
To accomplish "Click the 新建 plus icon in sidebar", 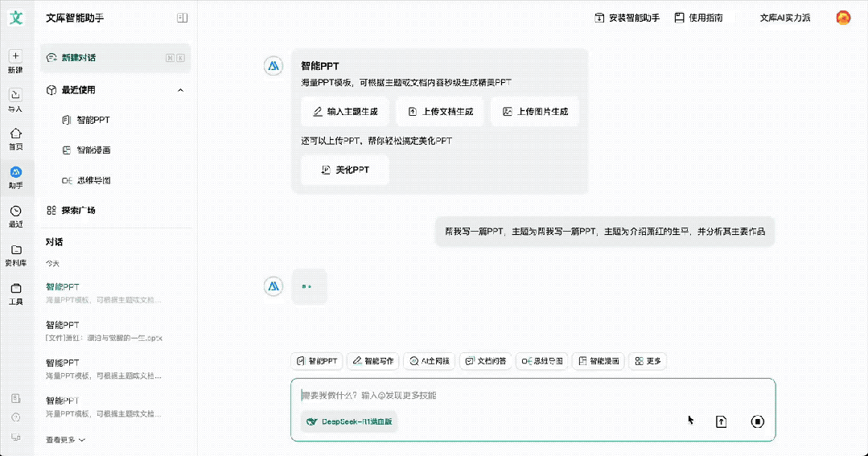I will coord(15,55).
